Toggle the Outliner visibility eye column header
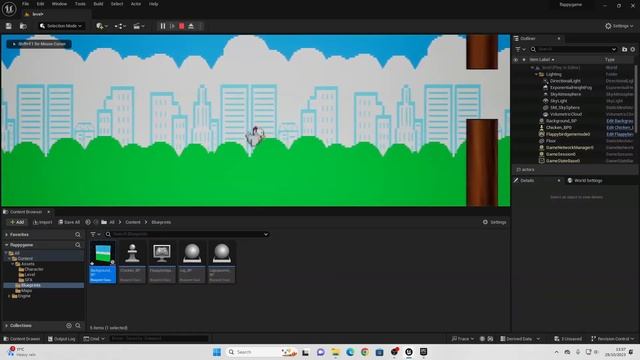The width and height of the screenshot is (640, 360). (516, 60)
